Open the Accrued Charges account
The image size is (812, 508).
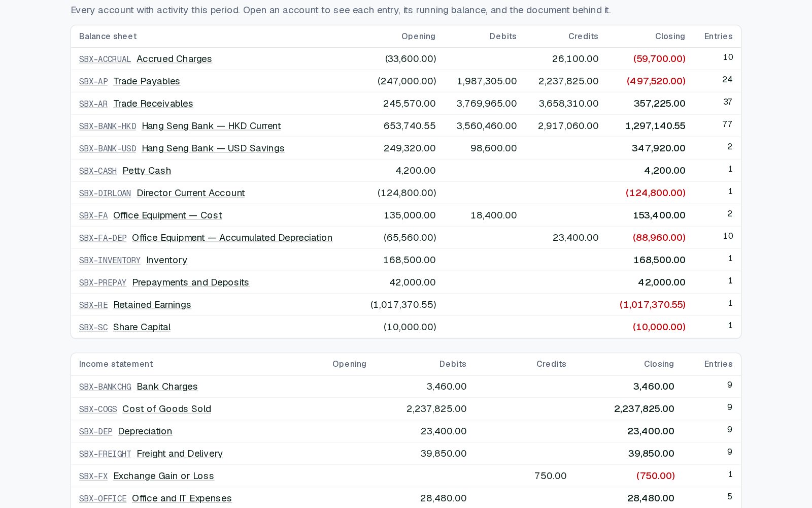(x=174, y=59)
